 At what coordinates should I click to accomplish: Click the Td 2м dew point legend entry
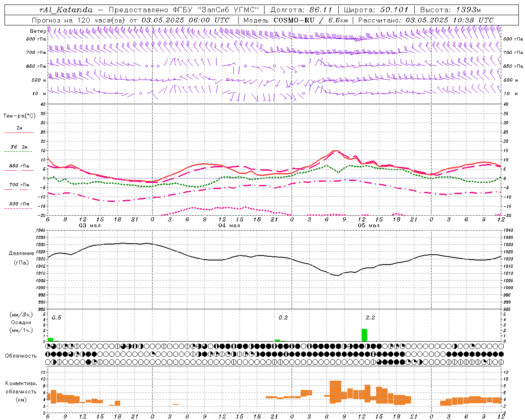tap(19, 147)
